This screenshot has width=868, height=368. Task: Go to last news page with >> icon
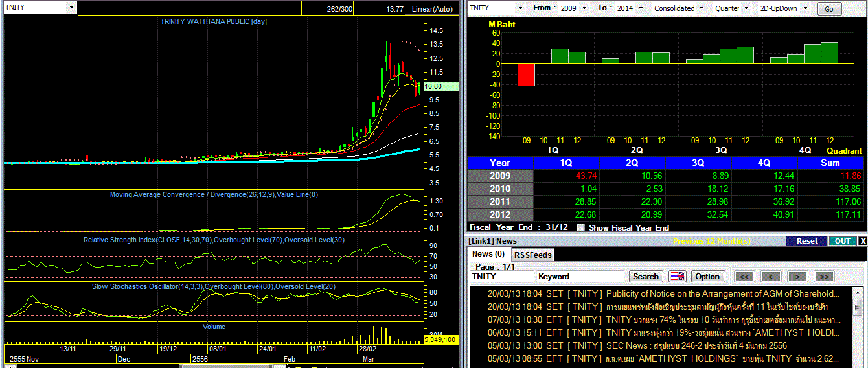823,277
